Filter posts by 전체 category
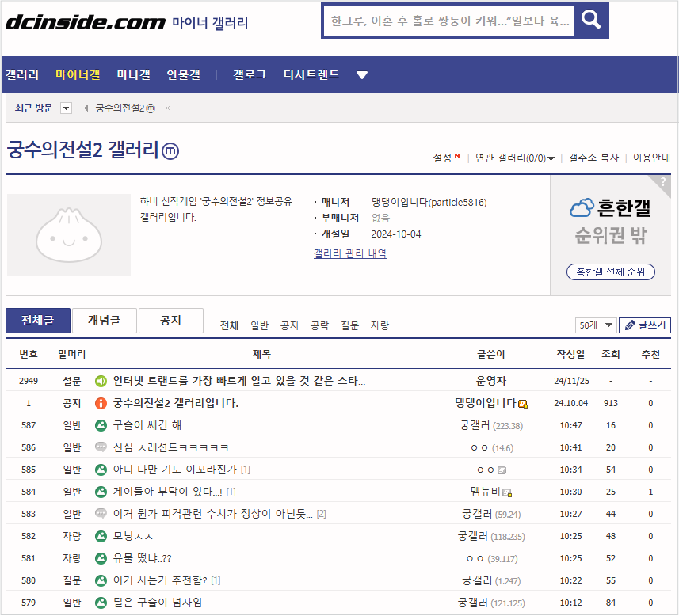The height and width of the screenshot is (616, 679). 229,325
